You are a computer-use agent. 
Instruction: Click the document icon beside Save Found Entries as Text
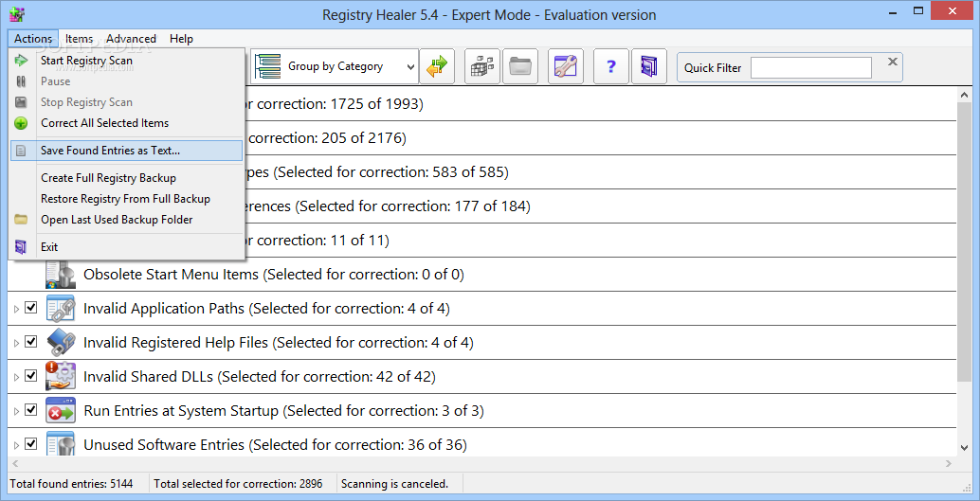pyautogui.click(x=21, y=151)
